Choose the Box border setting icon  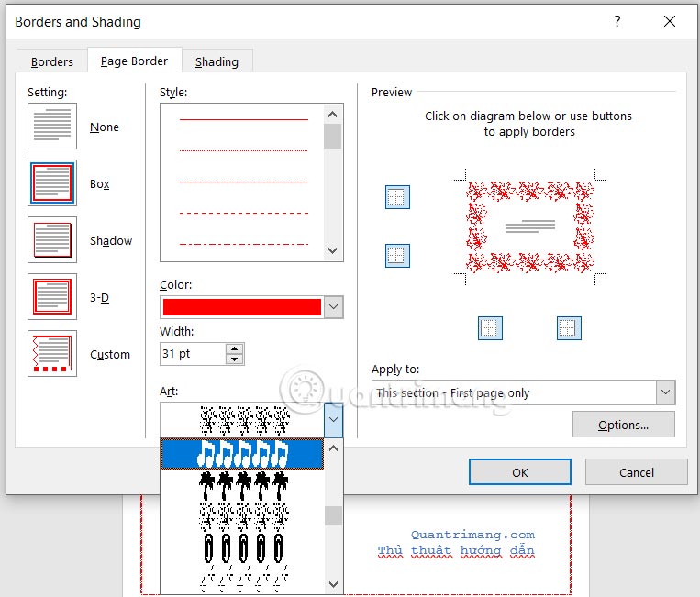[52, 183]
